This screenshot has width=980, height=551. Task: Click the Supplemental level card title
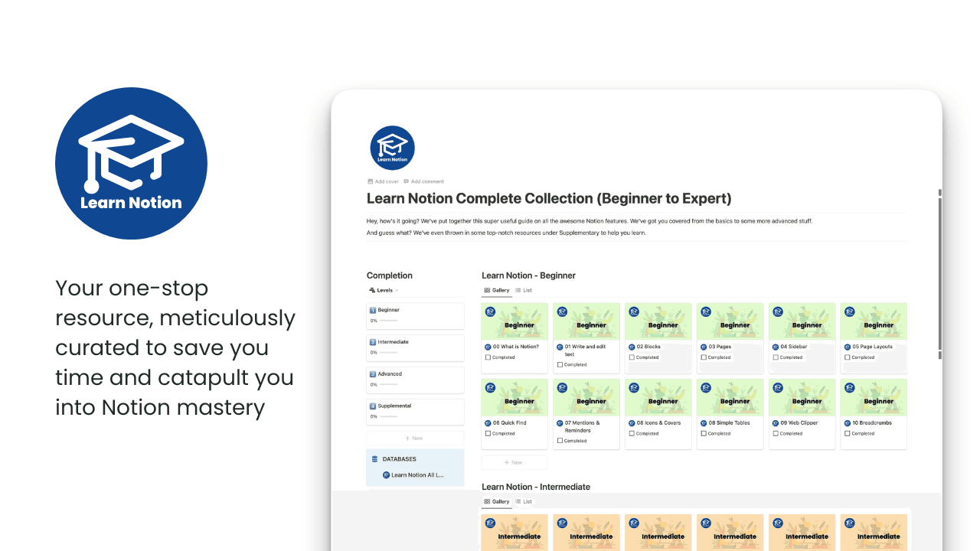click(394, 406)
